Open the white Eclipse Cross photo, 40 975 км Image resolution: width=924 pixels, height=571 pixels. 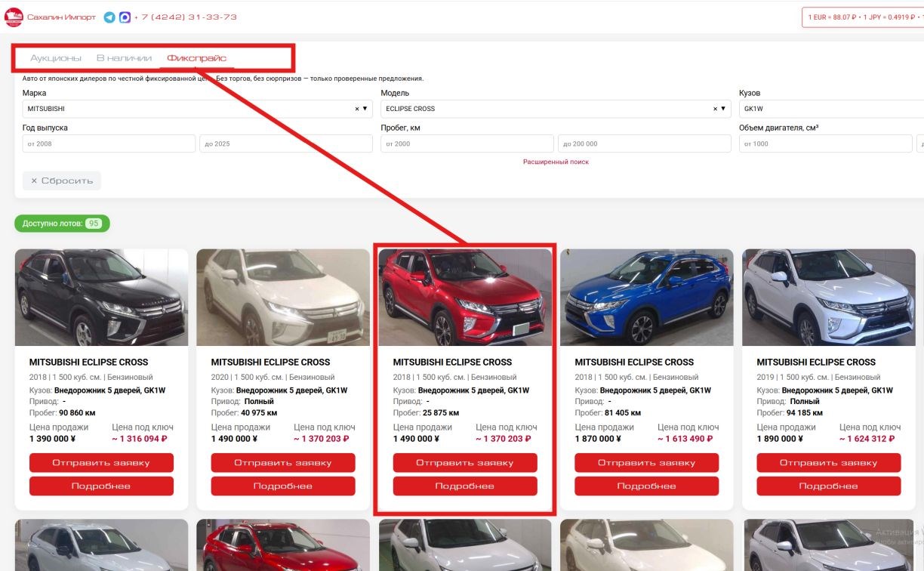(283, 298)
